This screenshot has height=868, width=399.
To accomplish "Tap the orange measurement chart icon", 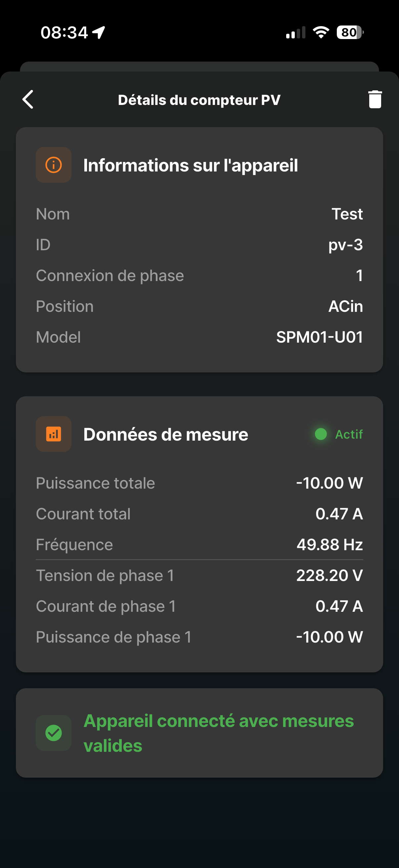I will point(54,434).
